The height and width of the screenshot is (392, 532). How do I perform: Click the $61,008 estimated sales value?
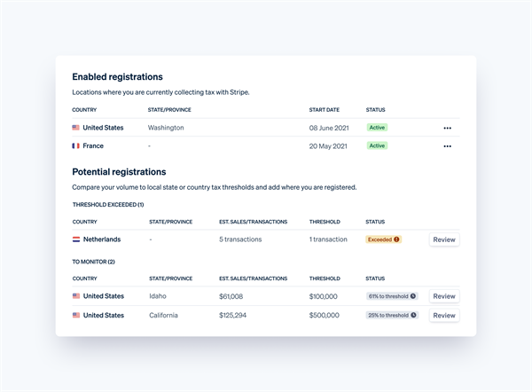point(231,296)
